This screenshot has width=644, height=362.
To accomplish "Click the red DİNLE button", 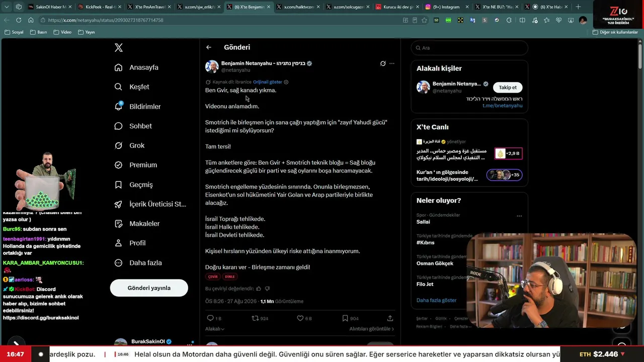I will tap(230, 277).
